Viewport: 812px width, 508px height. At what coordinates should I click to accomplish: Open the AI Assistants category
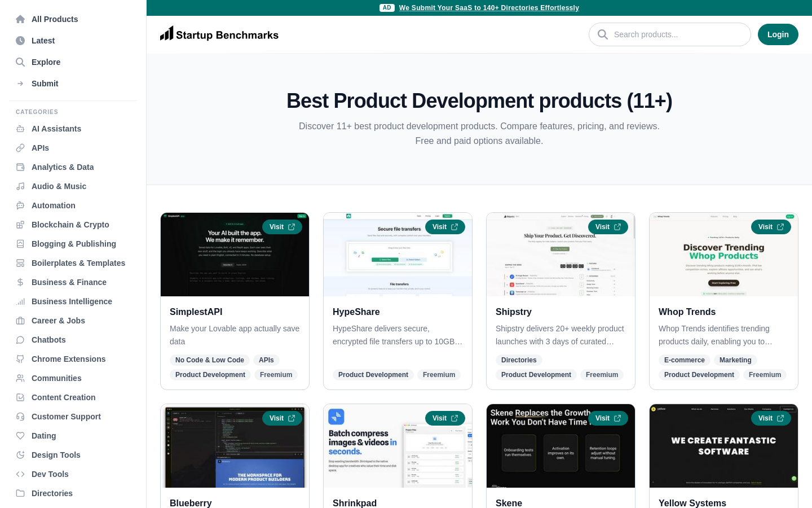[x=73, y=129]
